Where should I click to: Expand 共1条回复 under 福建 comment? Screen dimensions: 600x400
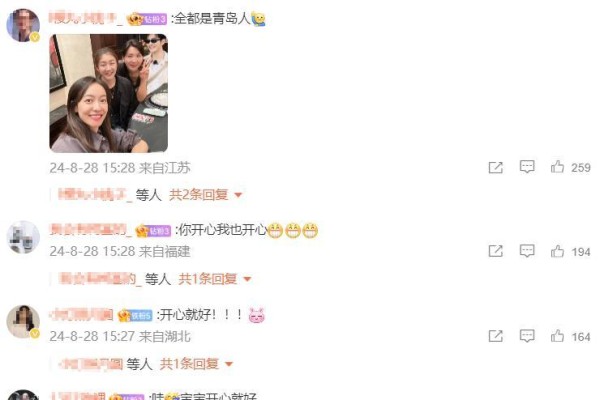coord(215,279)
